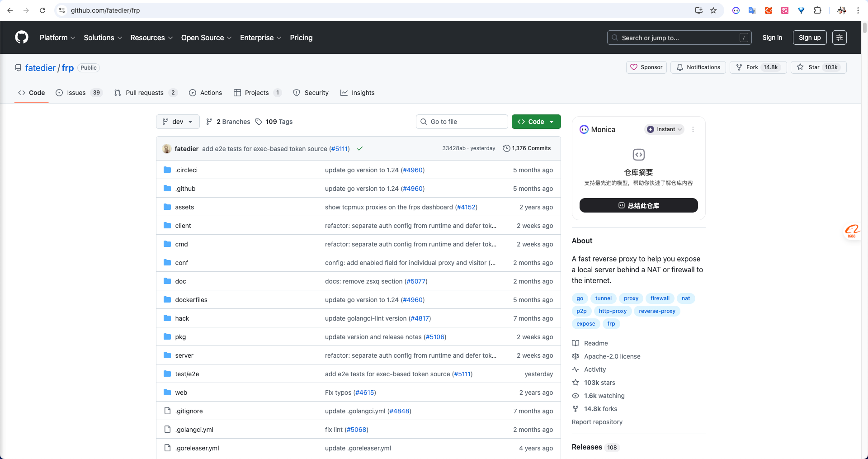Open the green Code dropdown button
This screenshot has width=868, height=459.
tap(536, 122)
